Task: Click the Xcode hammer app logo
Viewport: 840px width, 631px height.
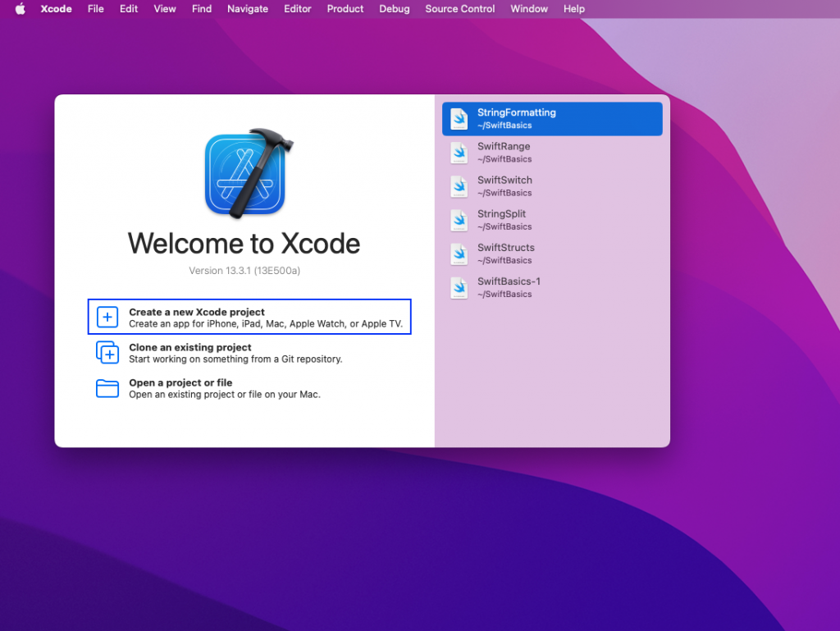Action: pos(249,174)
